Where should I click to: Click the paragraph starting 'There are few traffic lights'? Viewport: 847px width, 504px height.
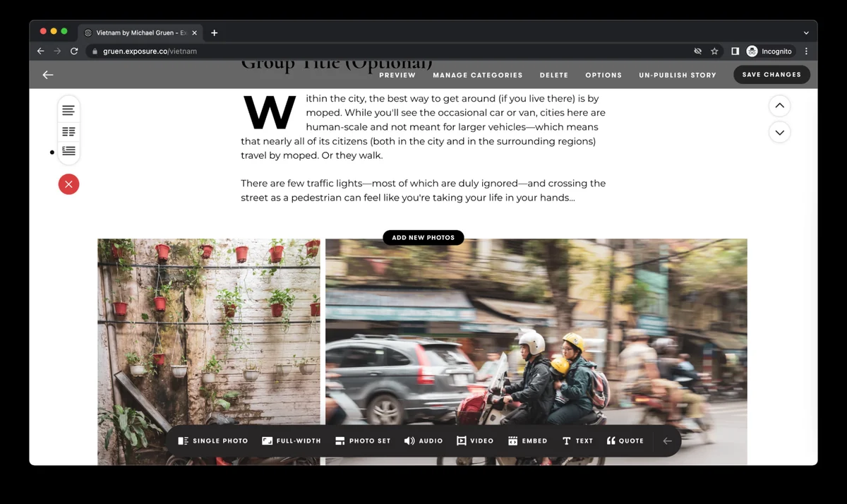(423, 191)
